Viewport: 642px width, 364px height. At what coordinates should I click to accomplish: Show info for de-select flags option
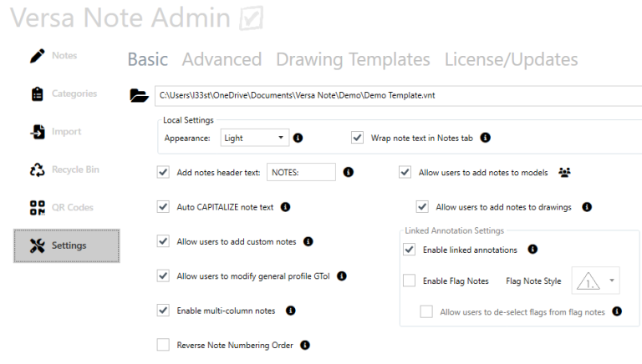(617, 311)
